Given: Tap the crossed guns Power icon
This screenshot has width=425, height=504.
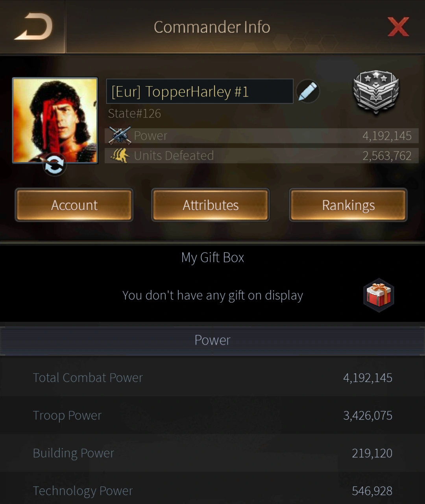Looking at the screenshot, I should [x=120, y=135].
